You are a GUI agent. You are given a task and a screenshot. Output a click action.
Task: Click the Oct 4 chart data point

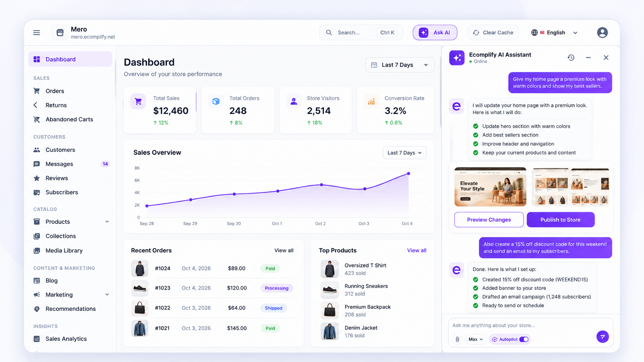tap(409, 173)
